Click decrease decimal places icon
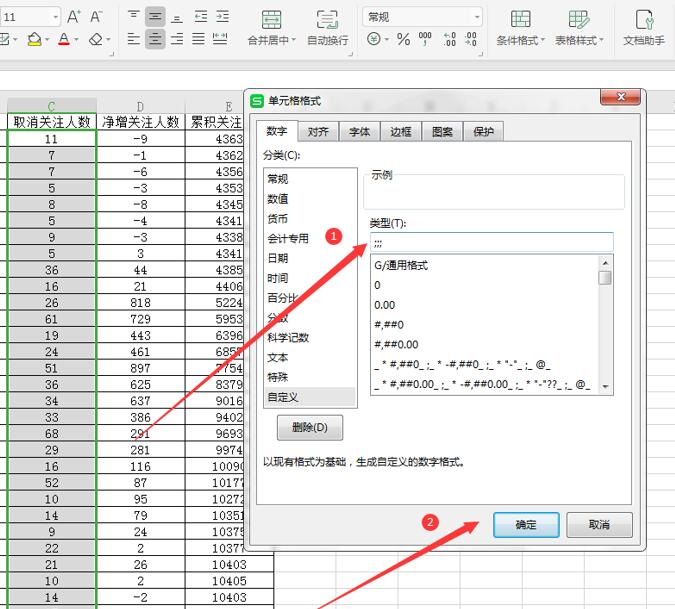The image size is (675, 609). (x=471, y=39)
